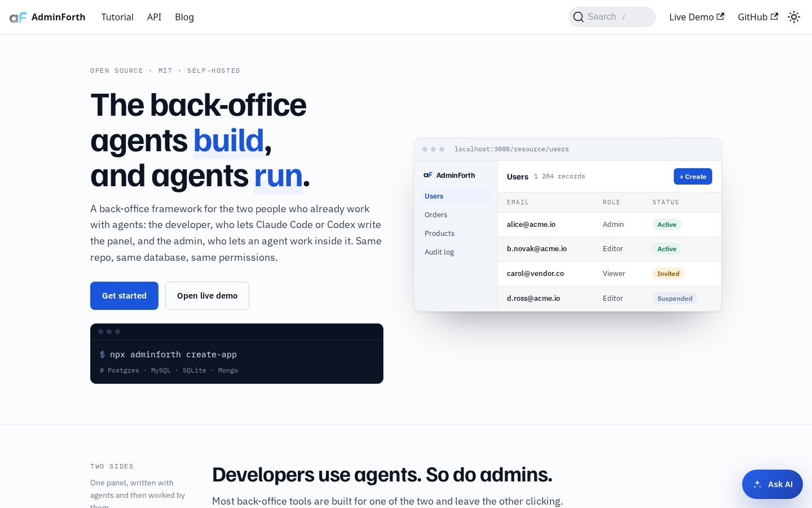Click the alice@acme.io email cell
The height and width of the screenshot is (508, 812).
tap(531, 225)
